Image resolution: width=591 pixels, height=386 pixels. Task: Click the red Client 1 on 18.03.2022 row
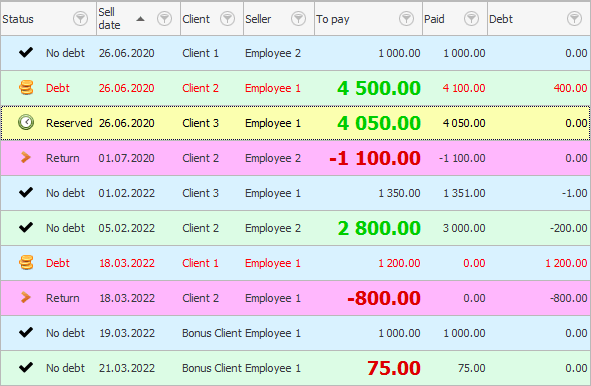pyautogui.click(x=200, y=263)
